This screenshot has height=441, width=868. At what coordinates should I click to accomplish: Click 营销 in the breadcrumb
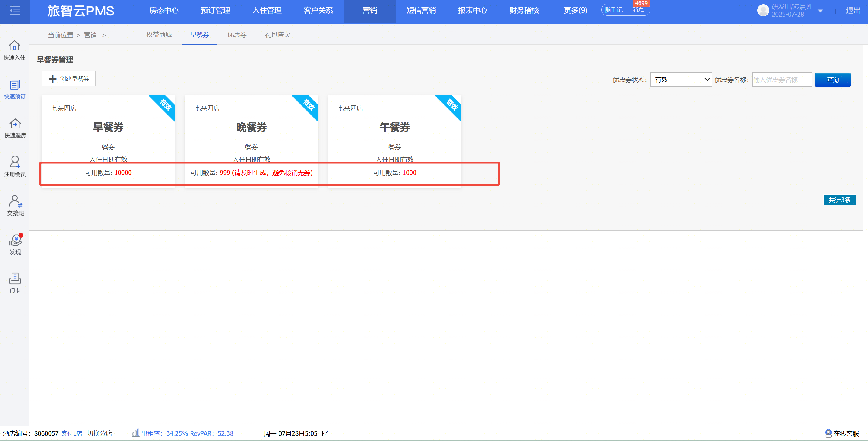90,35
